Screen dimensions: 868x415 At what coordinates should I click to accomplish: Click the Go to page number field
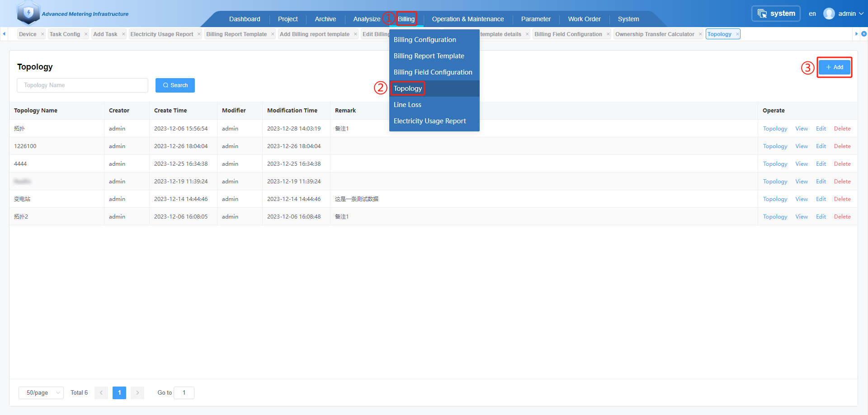pyautogui.click(x=184, y=393)
